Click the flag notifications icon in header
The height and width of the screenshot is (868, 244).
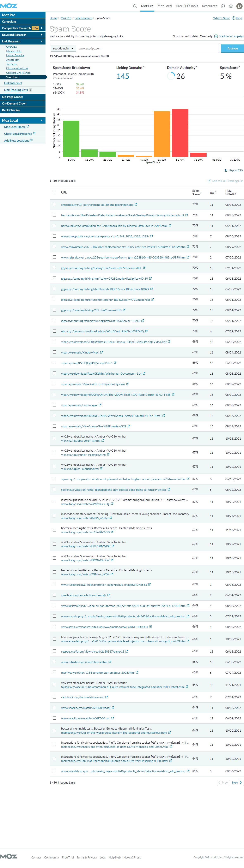(223, 6)
